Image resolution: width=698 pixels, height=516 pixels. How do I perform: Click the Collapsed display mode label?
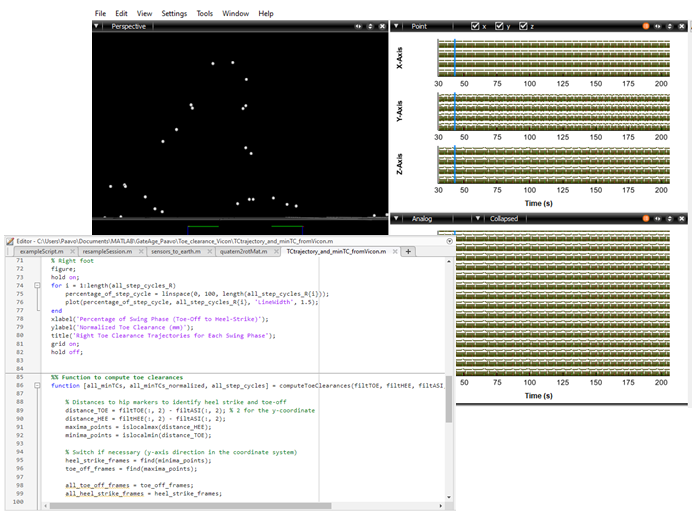[504, 219]
